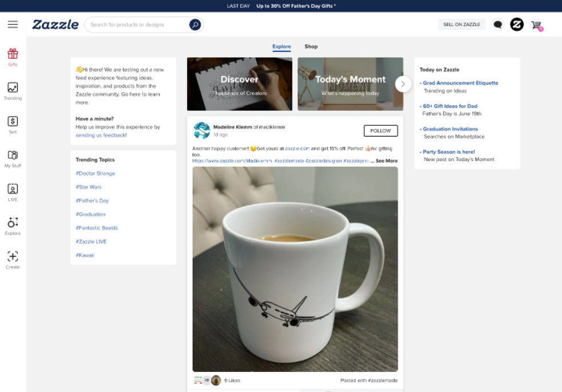
Task: Open Grad Announcement Etiquette link
Action: (x=461, y=83)
